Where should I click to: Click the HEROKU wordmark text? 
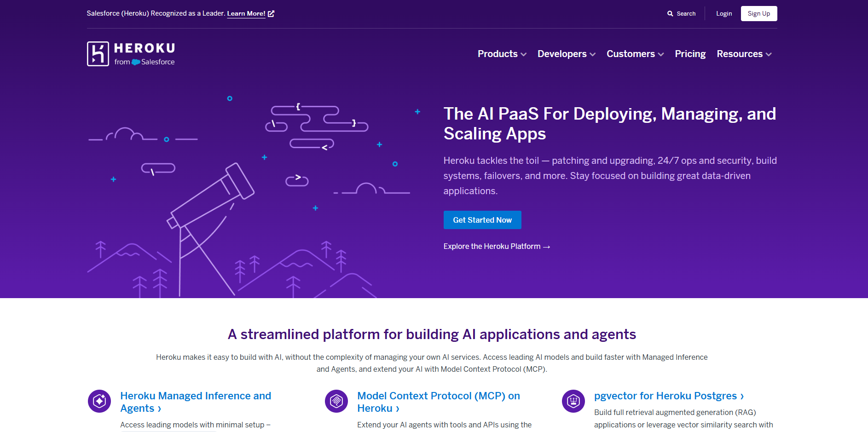pyautogui.click(x=145, y=48)
